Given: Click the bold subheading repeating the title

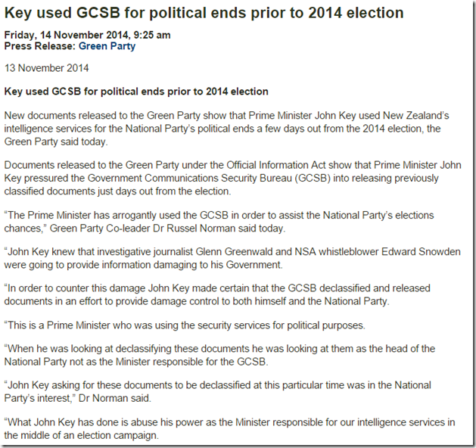Looking at the screenshot, I should [136, 92].
